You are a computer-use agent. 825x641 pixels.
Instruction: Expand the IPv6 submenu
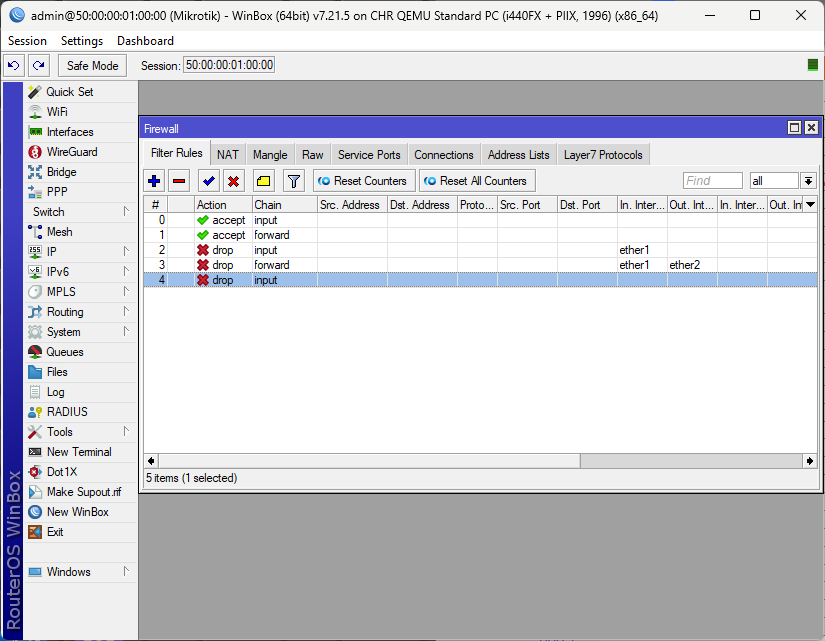(81, 272)
